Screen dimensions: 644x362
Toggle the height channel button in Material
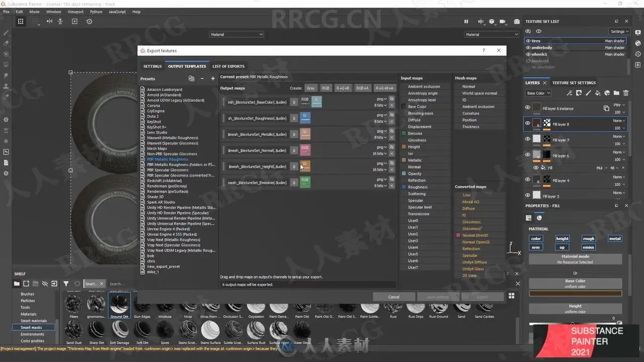[x=562, y=238]
